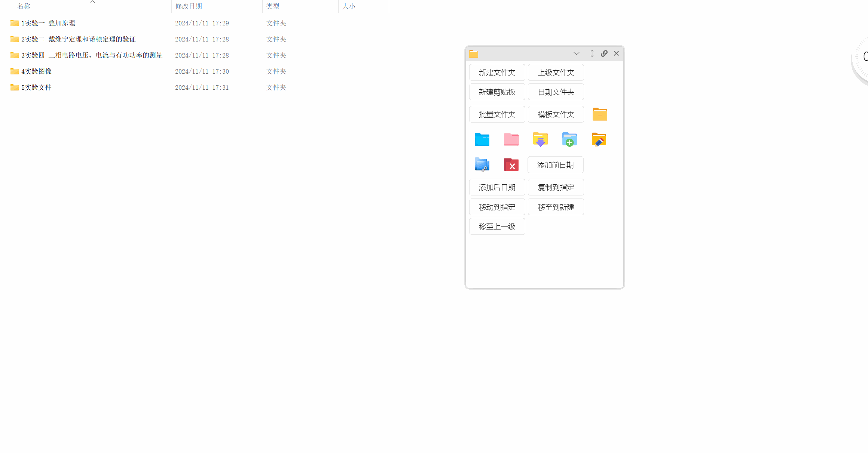Click the 新建文件夹 button

pos(497,73)
